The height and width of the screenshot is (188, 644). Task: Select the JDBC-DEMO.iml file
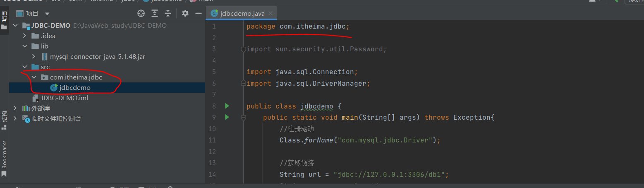(107, 98)
